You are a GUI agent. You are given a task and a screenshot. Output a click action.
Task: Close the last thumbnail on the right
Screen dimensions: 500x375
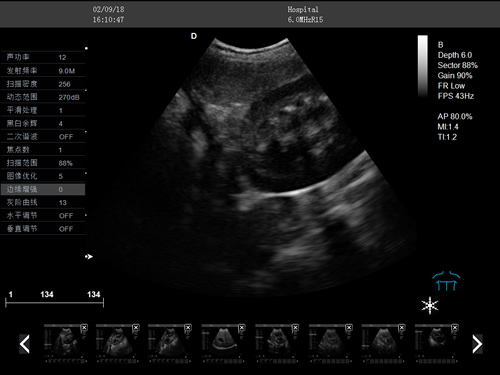tap(455, 328)
